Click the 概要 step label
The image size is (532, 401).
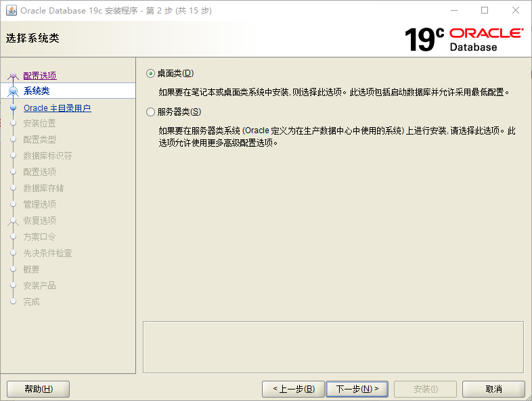click(x=31, y=270)
